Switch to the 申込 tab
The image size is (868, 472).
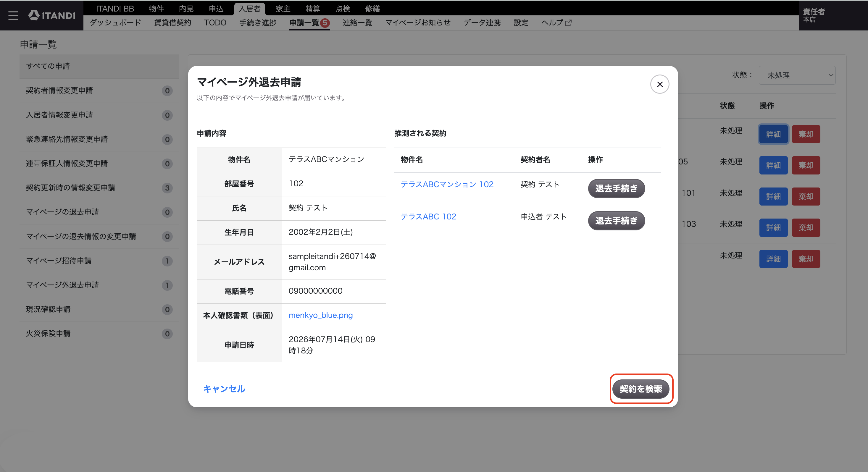click(x=216, y=9)
